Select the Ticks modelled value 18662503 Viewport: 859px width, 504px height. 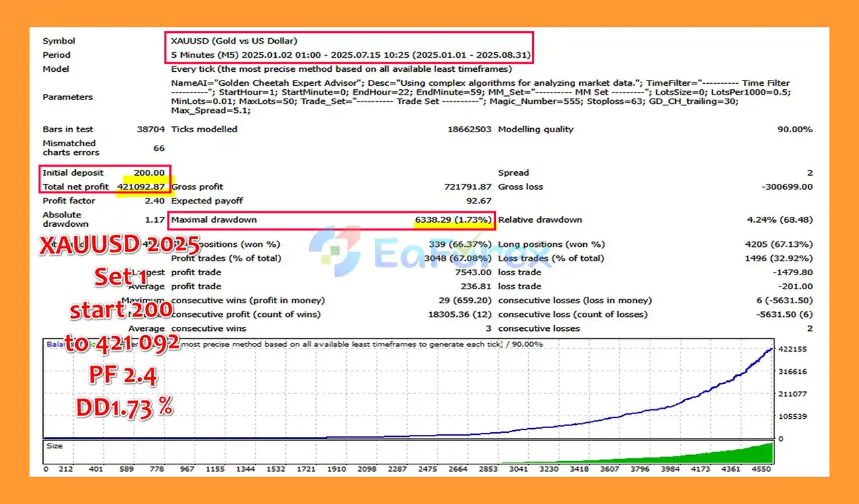[469, 130]
